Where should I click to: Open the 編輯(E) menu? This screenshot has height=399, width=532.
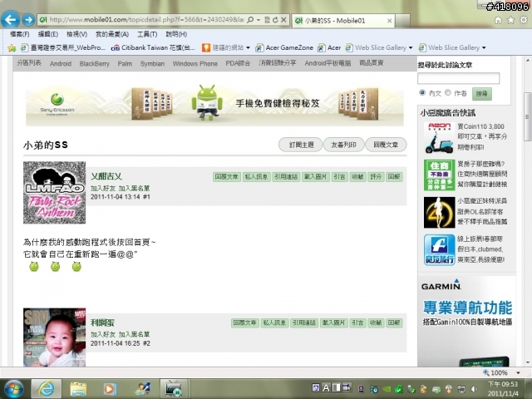48,34
